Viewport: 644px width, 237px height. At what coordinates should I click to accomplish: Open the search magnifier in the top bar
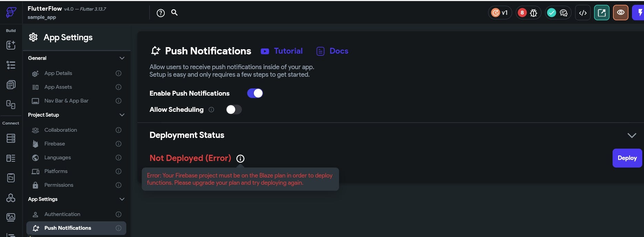click(174, 12)
